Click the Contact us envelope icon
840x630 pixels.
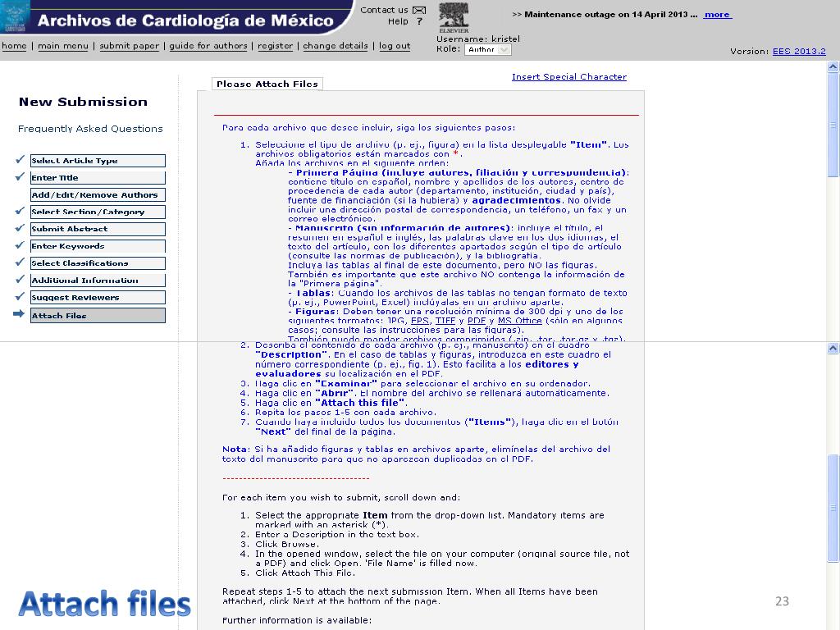(419, 10)
